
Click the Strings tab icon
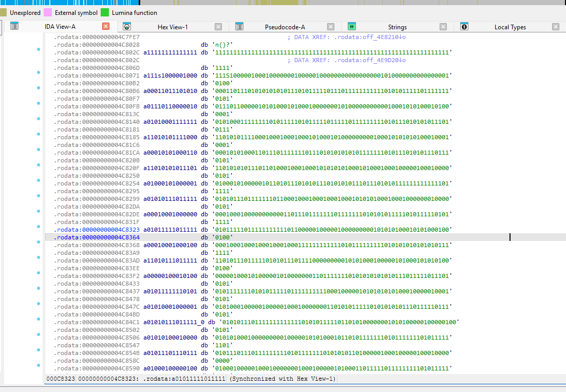pyautogui.click(x=352, y=26)
